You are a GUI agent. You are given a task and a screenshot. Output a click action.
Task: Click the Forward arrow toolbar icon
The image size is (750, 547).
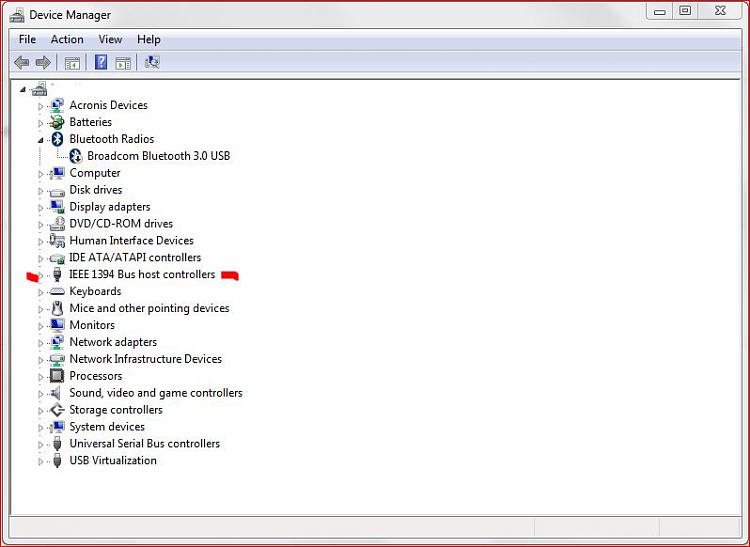[43, 62]
